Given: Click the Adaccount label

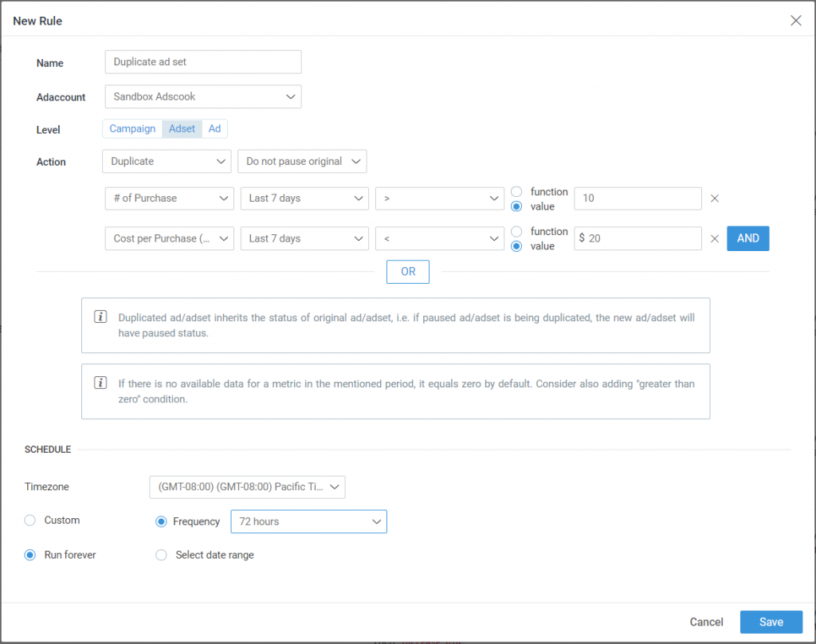Looking at the screenshot, I should click(x=61, y=97).
